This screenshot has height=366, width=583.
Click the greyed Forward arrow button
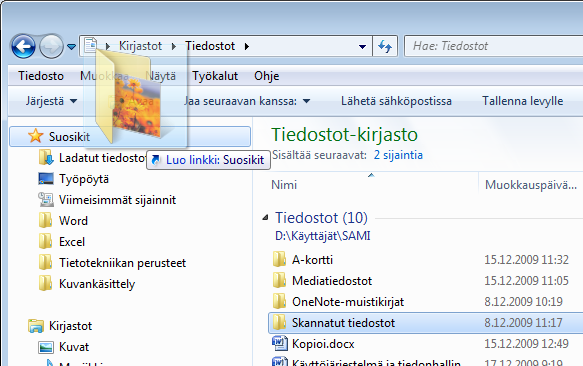click(51, 46)
